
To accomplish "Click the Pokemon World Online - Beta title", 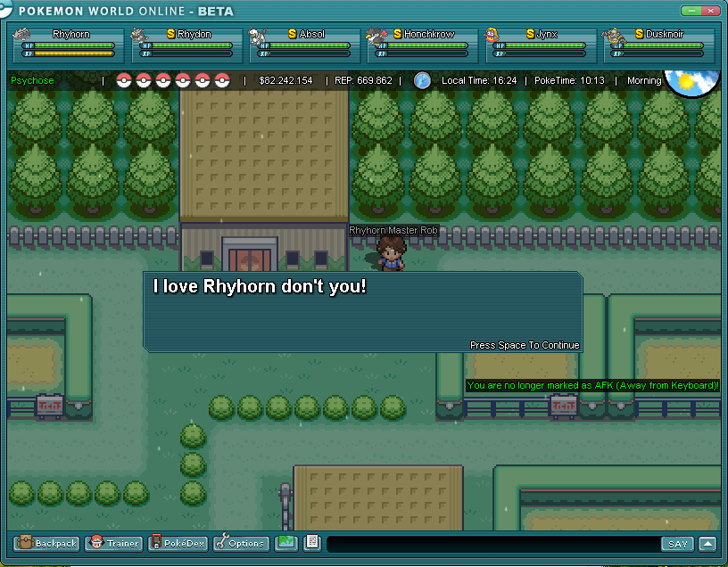I will tap(126, 11).
